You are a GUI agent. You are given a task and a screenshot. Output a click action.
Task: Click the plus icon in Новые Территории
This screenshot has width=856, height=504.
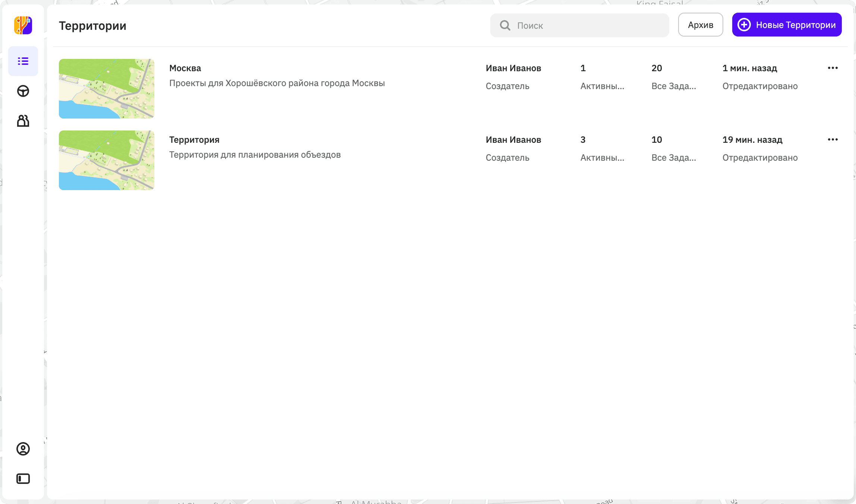coord(744,25)
